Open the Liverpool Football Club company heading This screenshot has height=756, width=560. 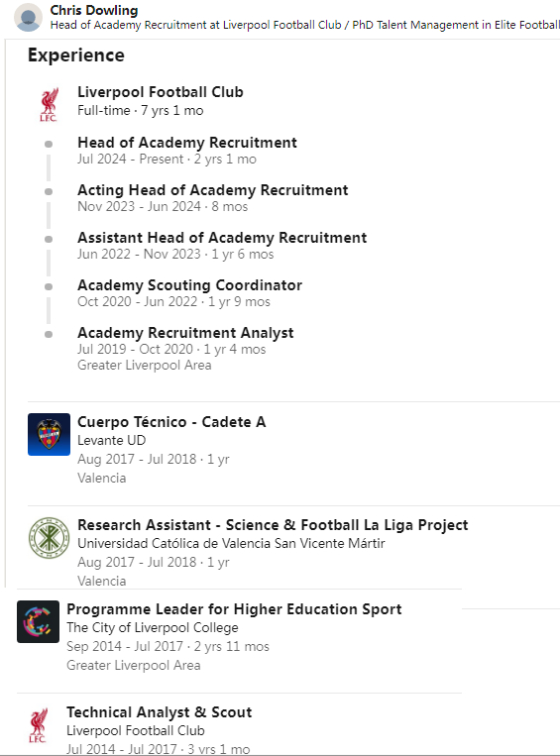161,91
